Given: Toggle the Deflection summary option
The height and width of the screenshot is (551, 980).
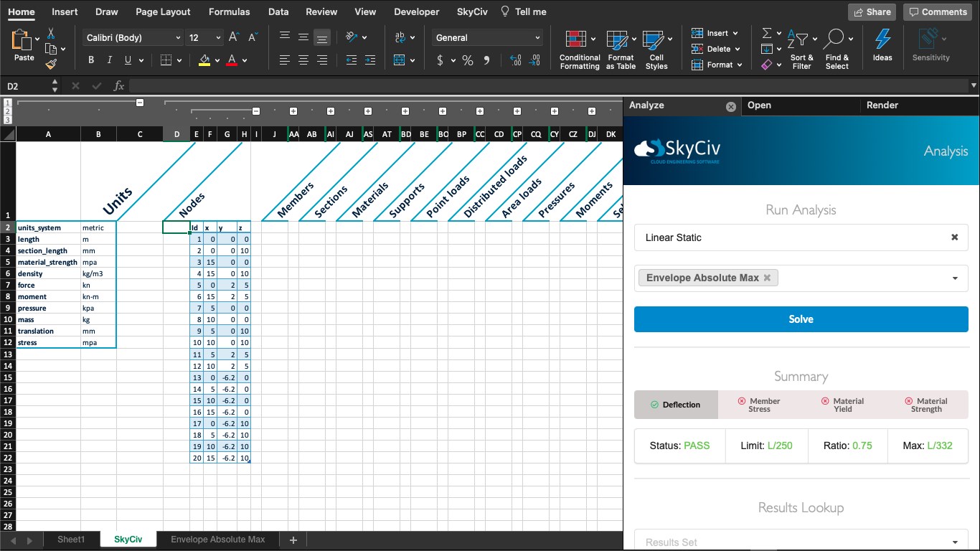Looking at the screenshot, I should (x=675, y=405).
